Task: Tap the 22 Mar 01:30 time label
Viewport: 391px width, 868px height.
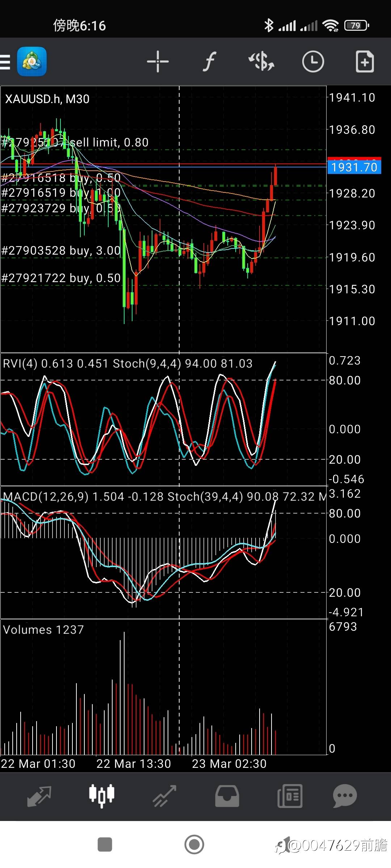Action: (x=38, y=764)
